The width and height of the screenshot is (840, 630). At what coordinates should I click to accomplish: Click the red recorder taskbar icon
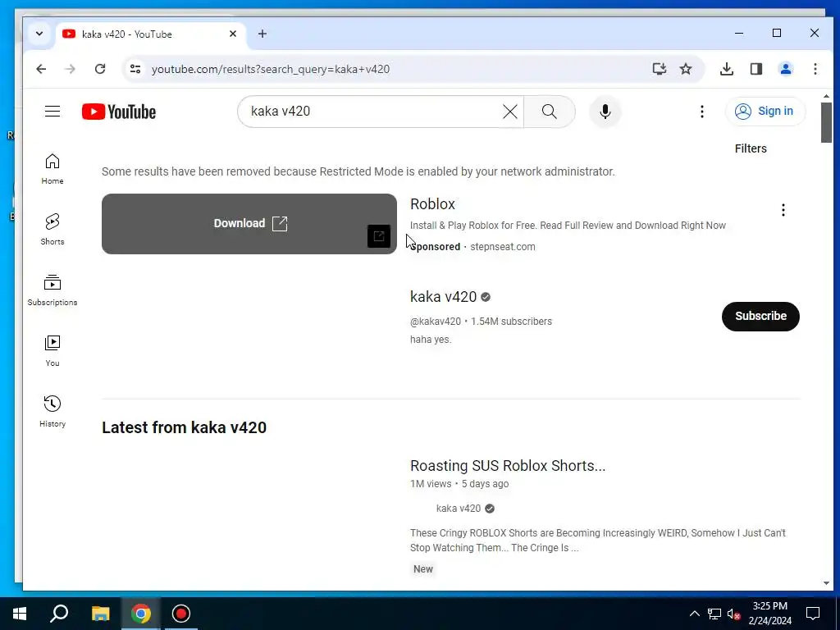[x=181, y=614]
